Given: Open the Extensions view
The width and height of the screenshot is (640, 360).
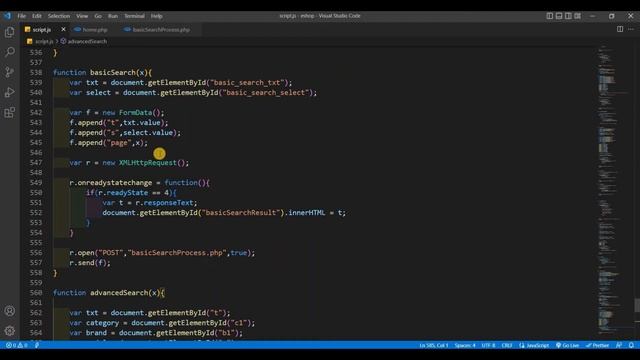Looking at the screenshot, I should 10,112.
